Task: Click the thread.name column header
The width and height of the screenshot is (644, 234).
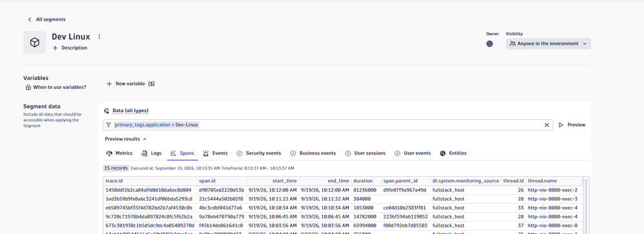Action: [x=554, y=180]
